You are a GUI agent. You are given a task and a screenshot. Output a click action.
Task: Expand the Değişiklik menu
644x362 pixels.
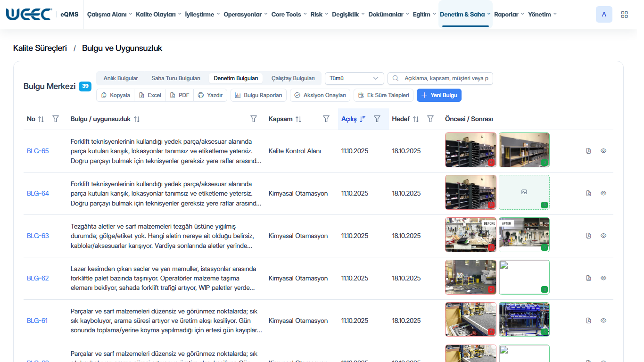(348, 15)
